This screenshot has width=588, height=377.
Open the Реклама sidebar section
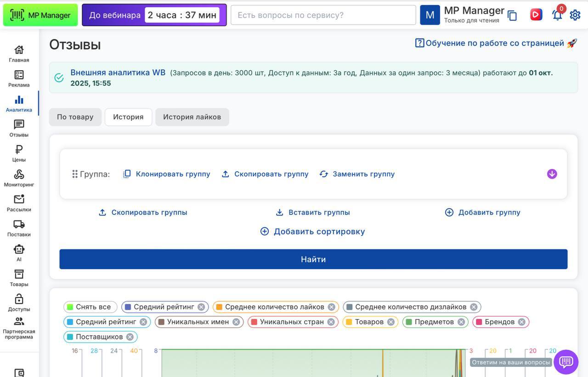(x=19, y=79)
